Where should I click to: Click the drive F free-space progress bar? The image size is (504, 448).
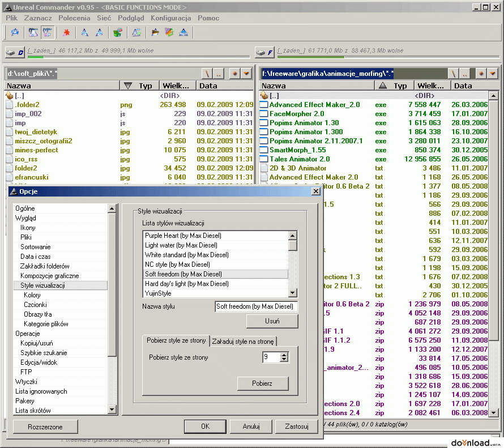(388, 57)
